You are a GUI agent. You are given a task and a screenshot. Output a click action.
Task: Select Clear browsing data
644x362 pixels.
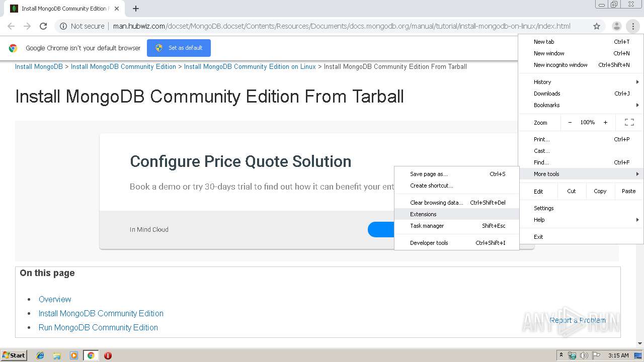click(457, 203)
